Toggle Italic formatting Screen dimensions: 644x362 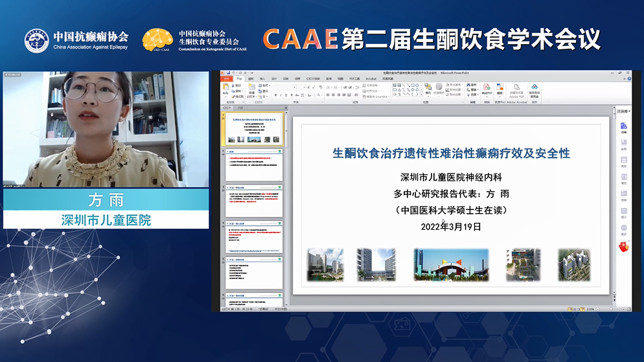coord(281,95)
